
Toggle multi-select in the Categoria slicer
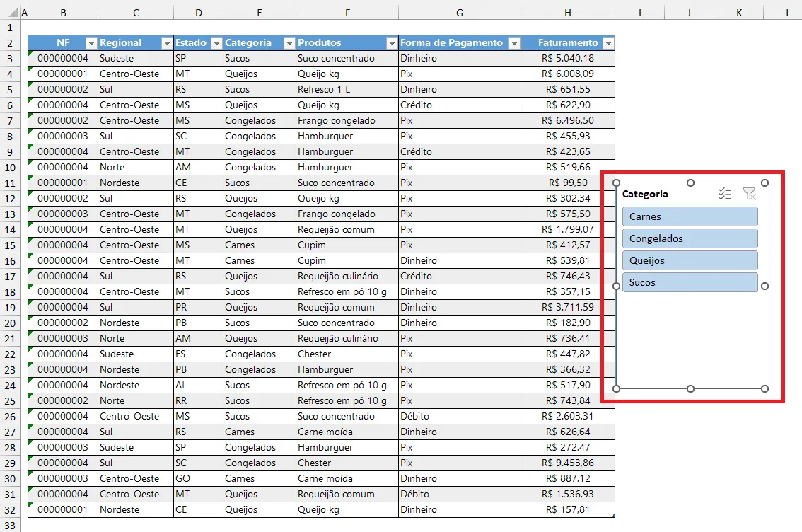[725, 194]
